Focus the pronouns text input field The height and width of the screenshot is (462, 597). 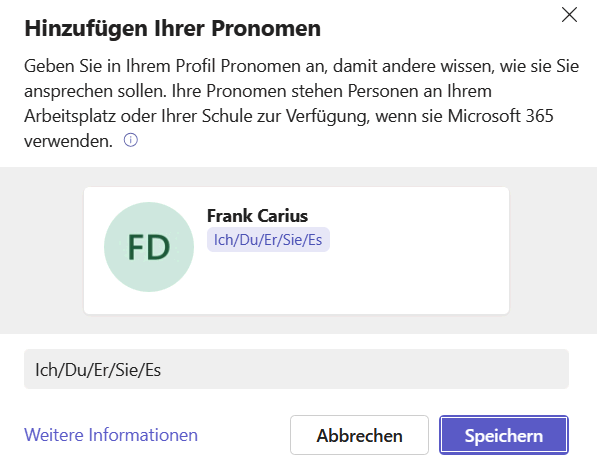pos(296,369)
